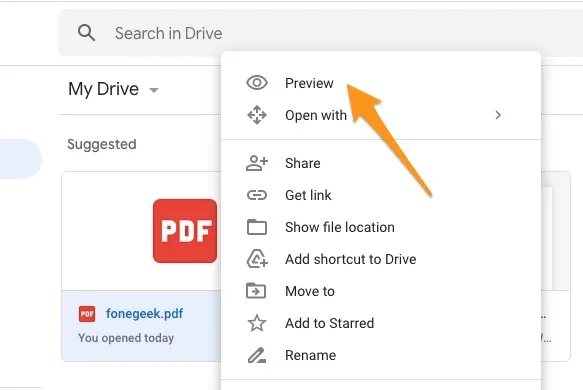Click the Get link chain icon
Image resolution: width=583 pixels, height=390 pixels.
coord(257,195)
